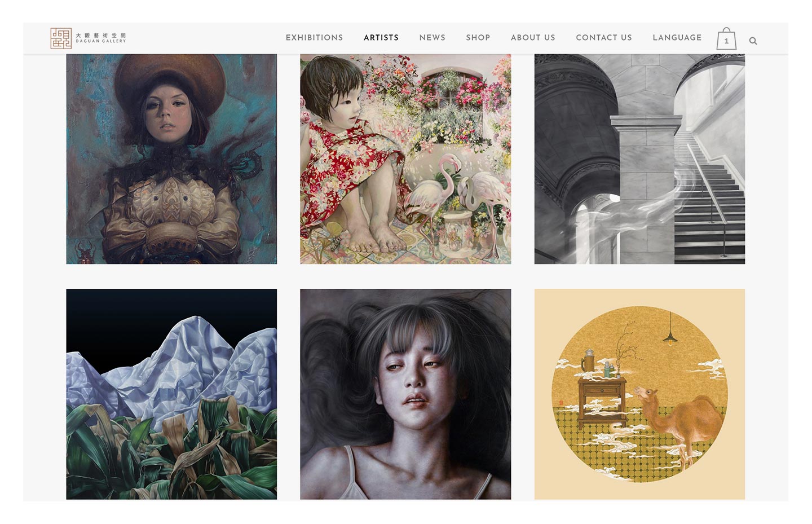812x524 pixels.
Task: Open the Shop navigation link
Action: [x=478, y=38]
